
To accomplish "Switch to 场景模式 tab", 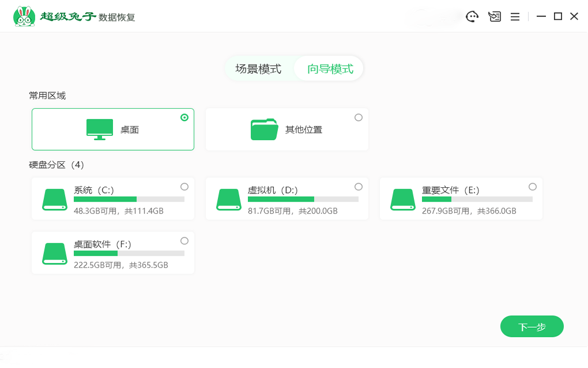I will [x=258, y=69].
